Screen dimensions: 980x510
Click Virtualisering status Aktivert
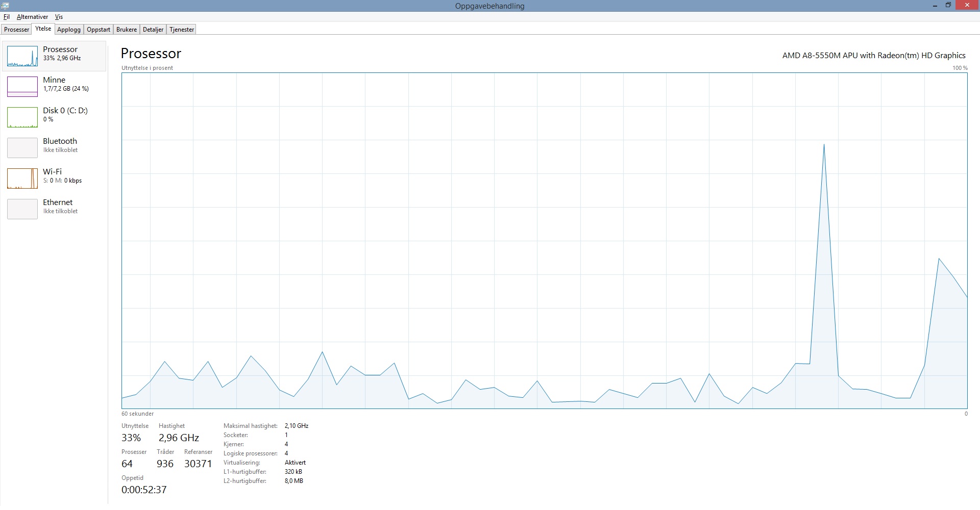[295, 463]
